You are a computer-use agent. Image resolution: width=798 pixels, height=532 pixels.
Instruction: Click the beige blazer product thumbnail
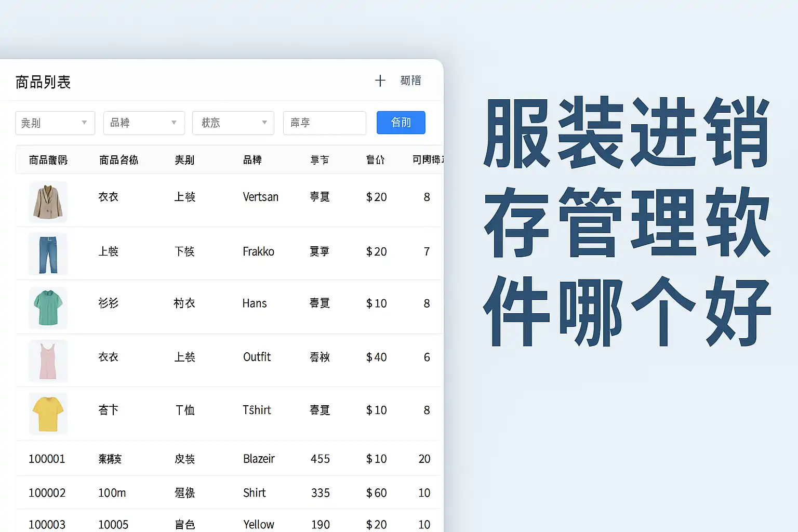click(48, 202)
